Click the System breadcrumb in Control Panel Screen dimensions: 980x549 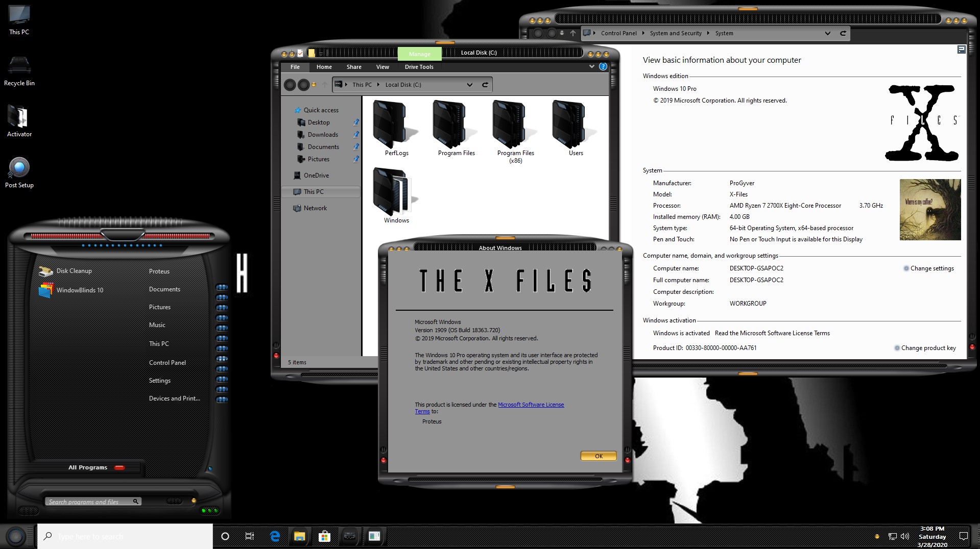click(724, 33)
